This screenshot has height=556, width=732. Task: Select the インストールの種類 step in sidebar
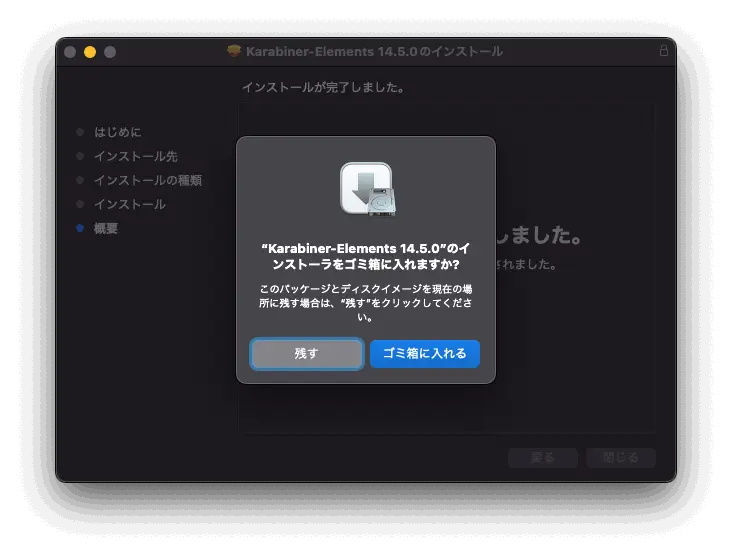click(148, 180)
